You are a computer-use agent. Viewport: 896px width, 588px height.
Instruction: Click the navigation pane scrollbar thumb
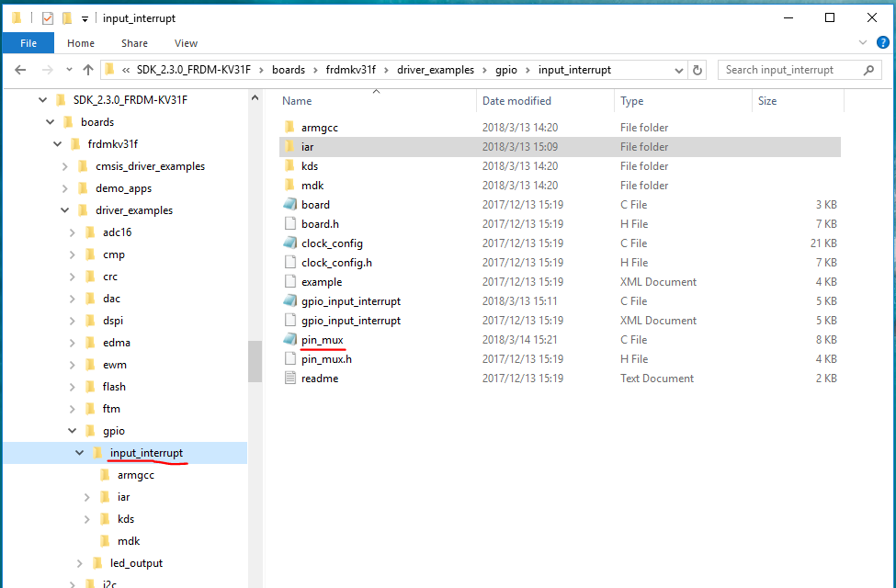tap(255, 361)
